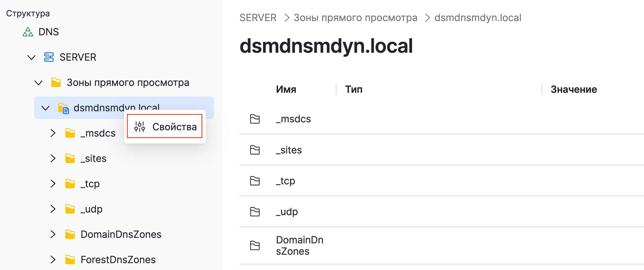Image resolution: width=644 pixels, height=270 pixels.
Task: Collapse the Зоны прямого просмотра node
Action: tap(38, 83)
